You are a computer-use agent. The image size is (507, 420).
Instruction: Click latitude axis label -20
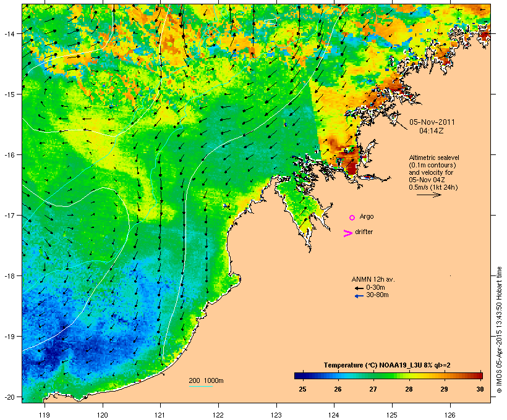(x=9, y=397)
